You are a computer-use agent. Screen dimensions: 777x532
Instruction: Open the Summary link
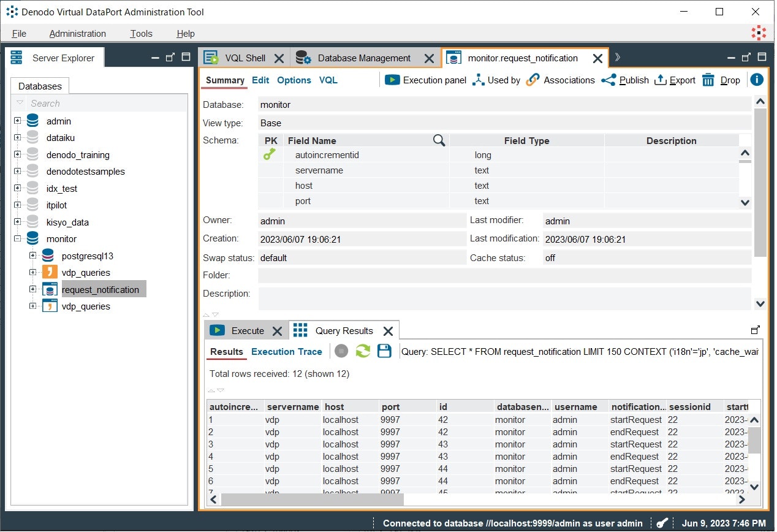tap(225, 80)
